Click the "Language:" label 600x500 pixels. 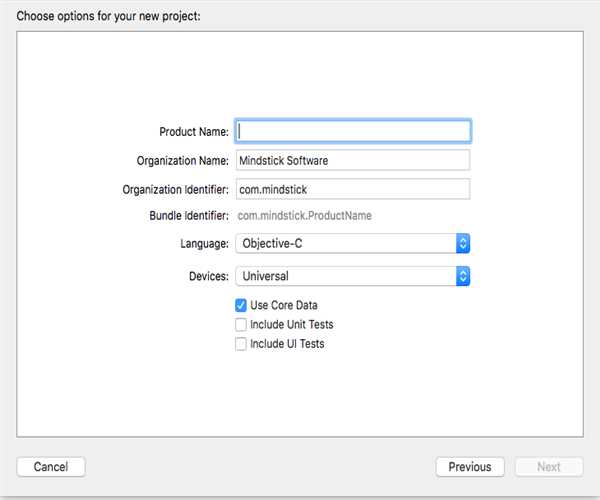coord(204,244)
